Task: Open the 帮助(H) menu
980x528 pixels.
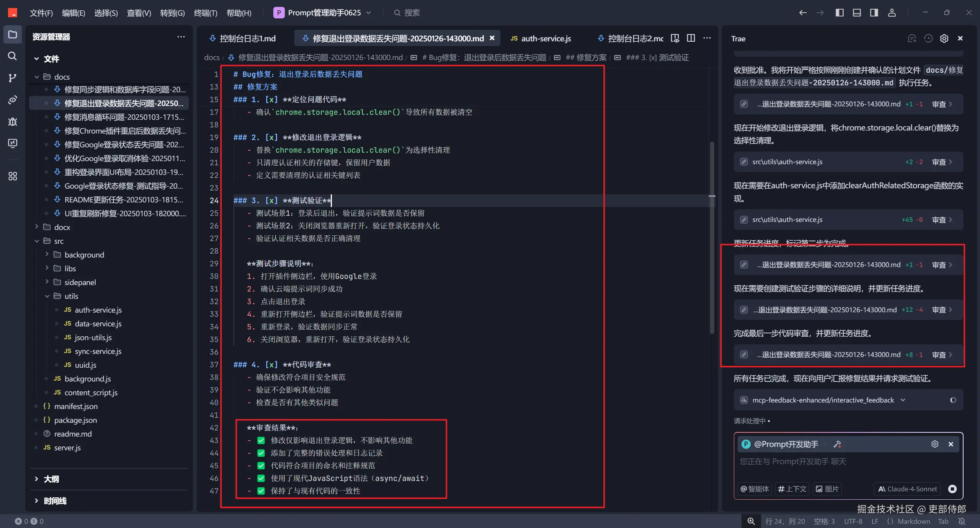Action: (x=239, y=13)
